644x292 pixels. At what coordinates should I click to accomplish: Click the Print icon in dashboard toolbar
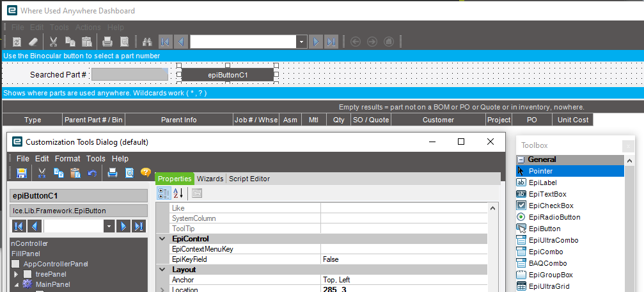point(107,42)
